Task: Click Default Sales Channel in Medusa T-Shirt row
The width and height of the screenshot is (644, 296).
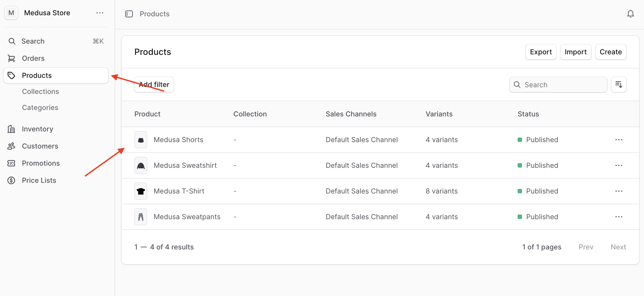Action: click(x=362, y=191)
